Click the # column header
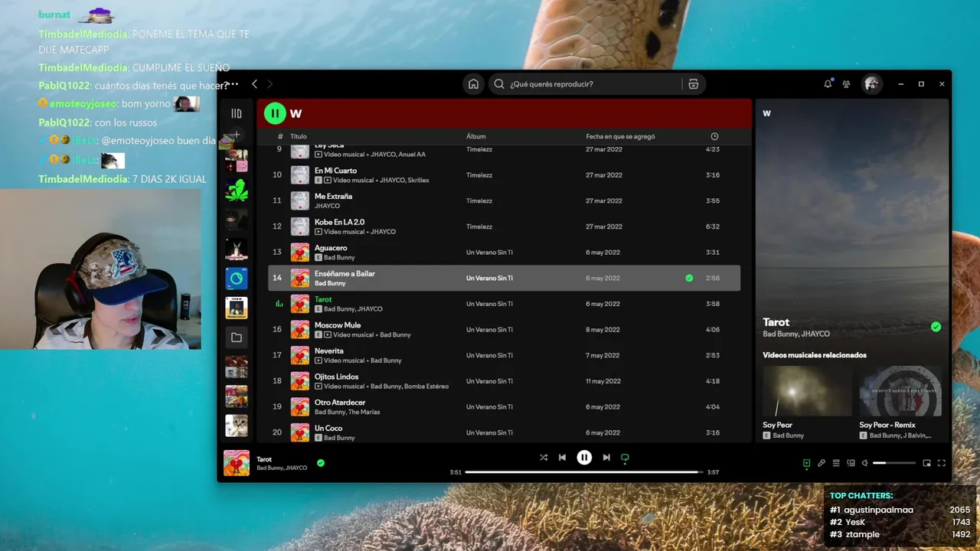The width and height of the screenshot is (980, 551). 280,136
